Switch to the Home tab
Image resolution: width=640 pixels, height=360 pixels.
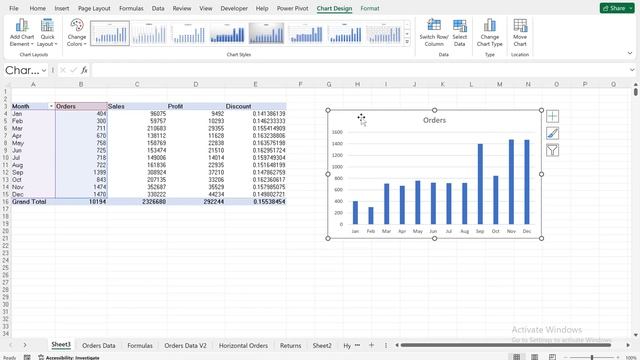click(38, 8)
